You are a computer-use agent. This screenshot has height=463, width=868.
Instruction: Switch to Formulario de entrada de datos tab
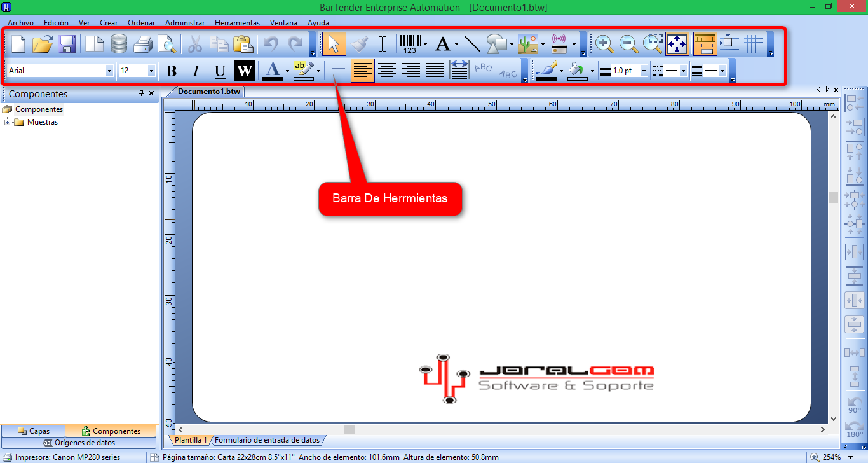point(267,439)
